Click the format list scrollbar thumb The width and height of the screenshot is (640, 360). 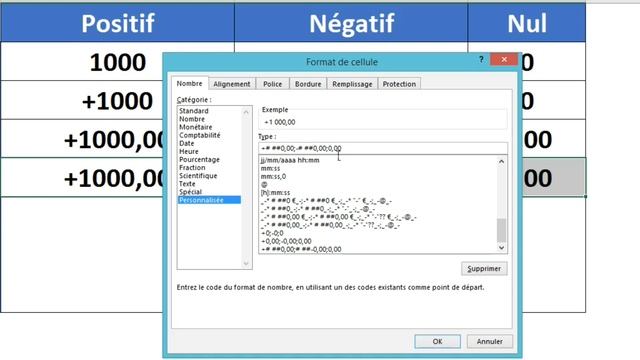tap(501, 230)
